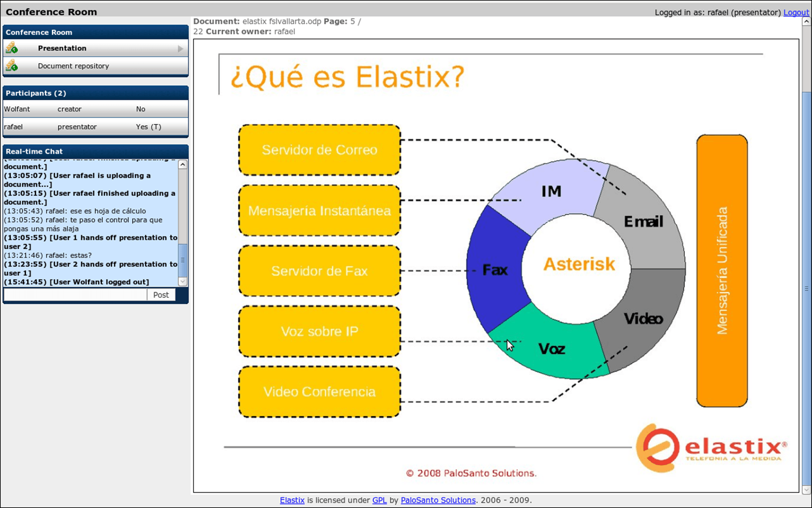Focus the chat message input field
The height and width of the screenshot is (508, 812).
(75, 295)
